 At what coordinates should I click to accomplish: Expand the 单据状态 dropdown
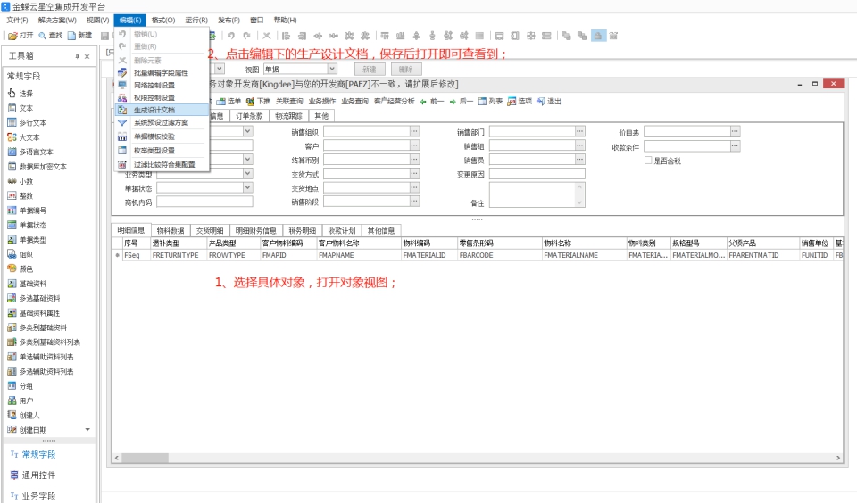tap(247, 187)
